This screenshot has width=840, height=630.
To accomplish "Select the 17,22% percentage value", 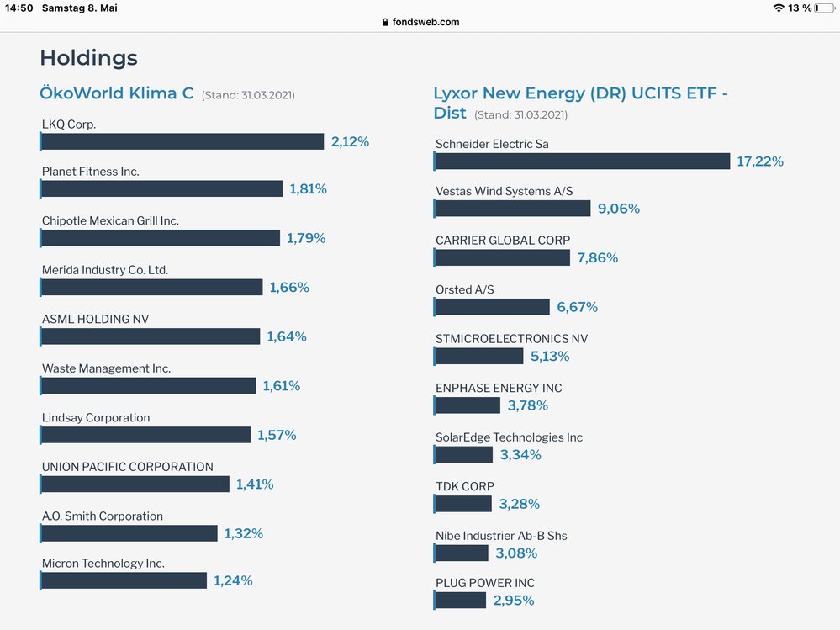I will [x=760, y=161].
